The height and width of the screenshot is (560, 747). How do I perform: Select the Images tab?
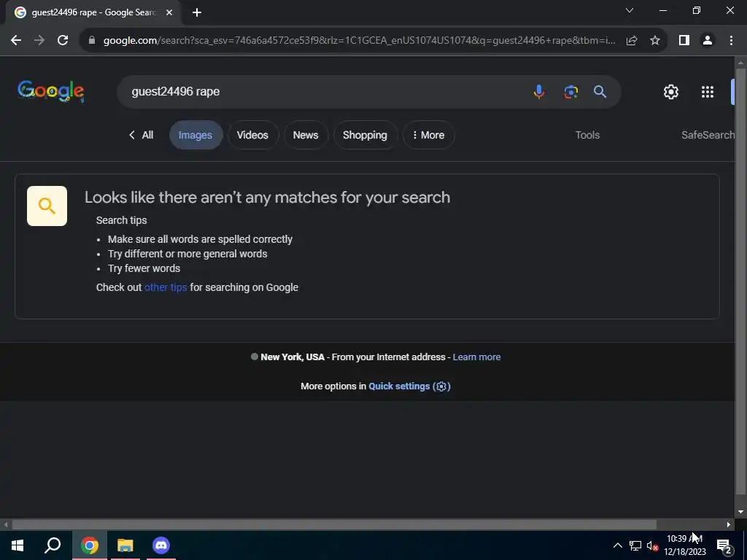pos(196,135)
